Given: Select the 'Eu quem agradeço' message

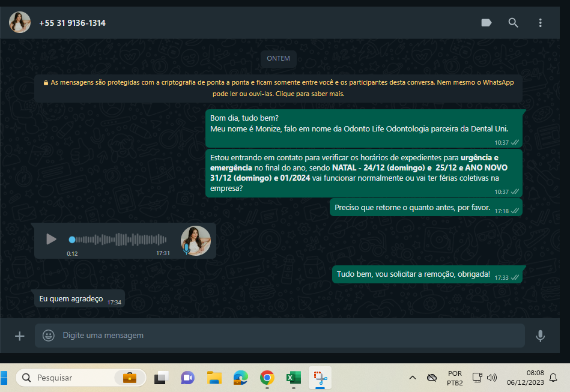Looking at the screenshot, I should point(78,298).
